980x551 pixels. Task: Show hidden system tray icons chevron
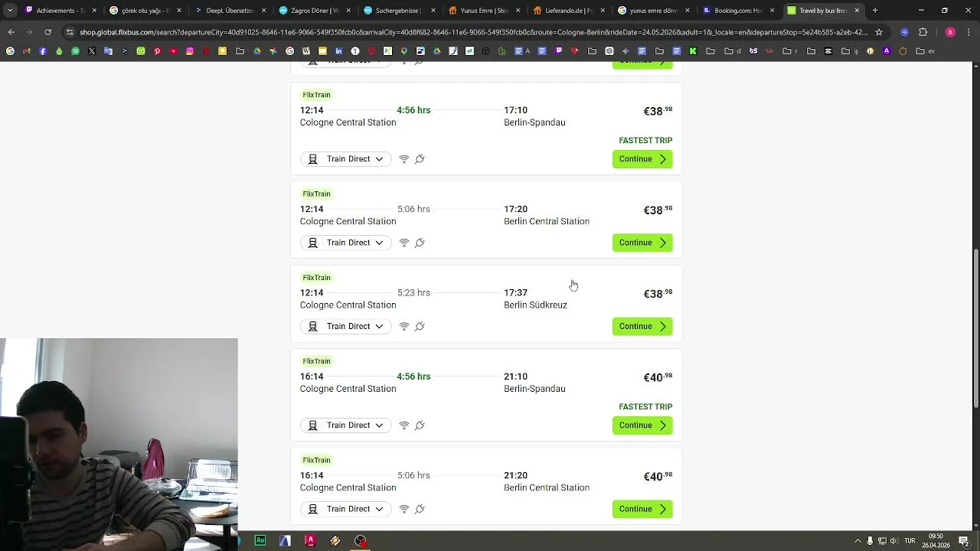pos(857,541)
